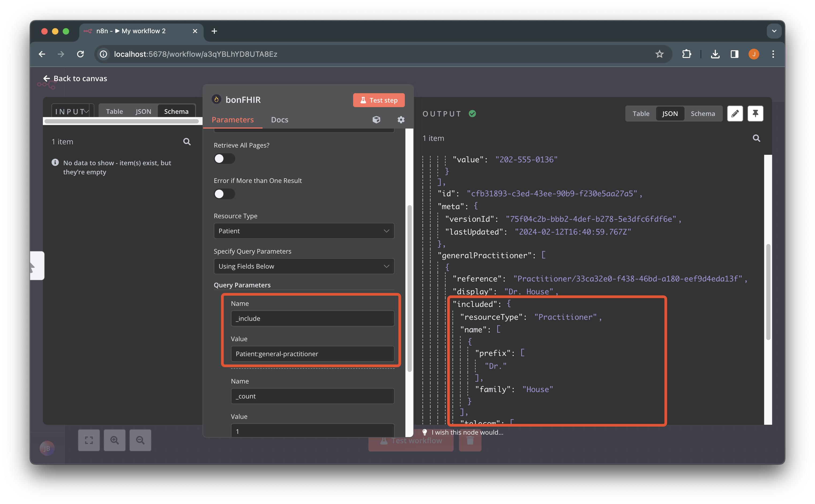Open node settings gear icon
Image resolution: width=815 pixels, height=504 pixels.
[x=401, y=119]
